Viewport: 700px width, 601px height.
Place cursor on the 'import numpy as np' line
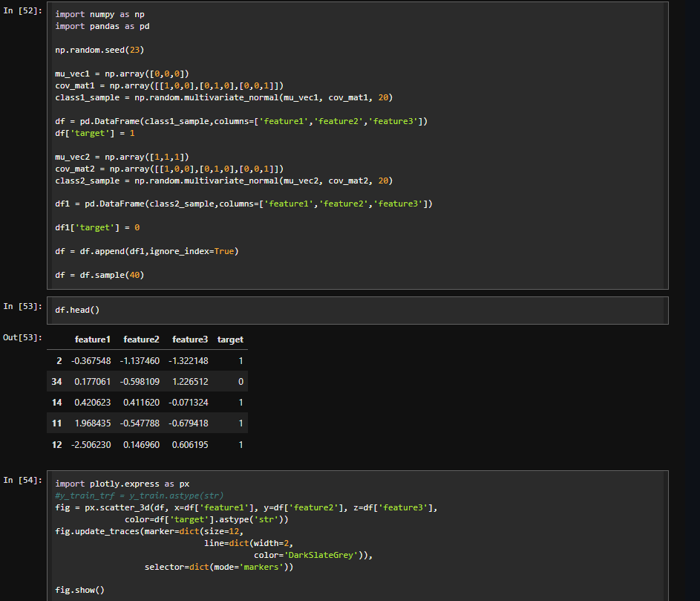point(99,14)
